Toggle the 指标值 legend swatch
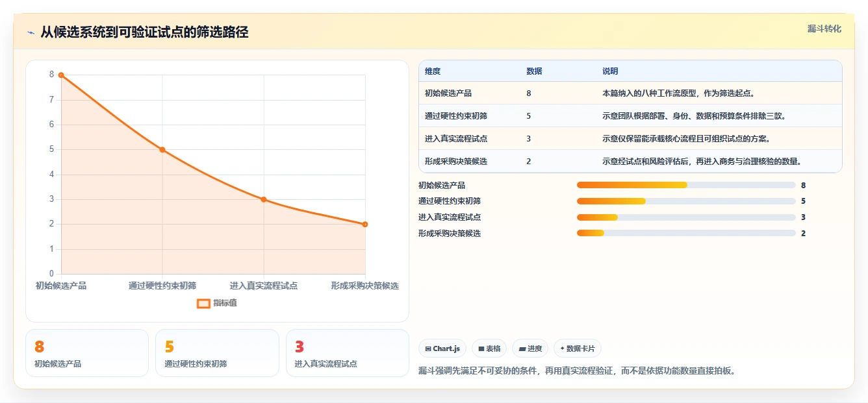This screenshot has width=868, height=403. point(203,303)
